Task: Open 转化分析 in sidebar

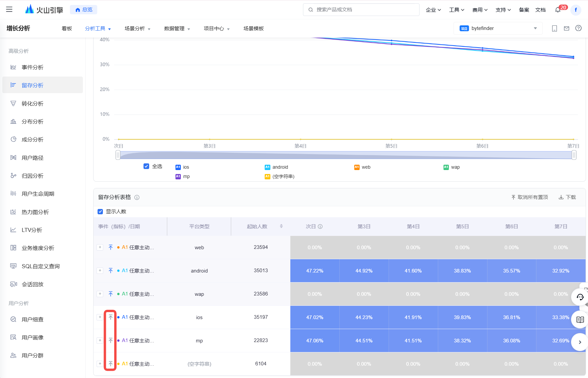Action: pyautogui.click(x=43, y=103)
